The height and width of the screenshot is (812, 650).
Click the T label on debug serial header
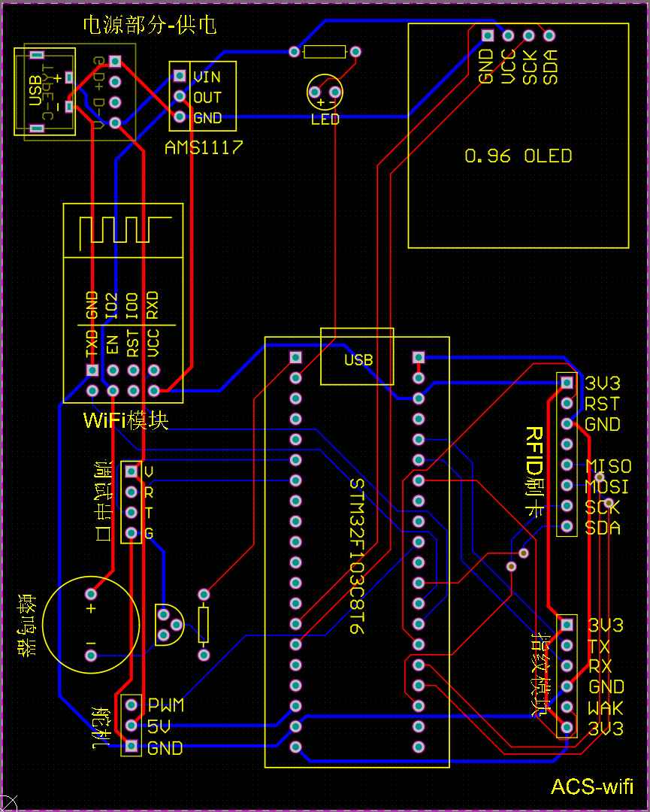tap(149, 514)
